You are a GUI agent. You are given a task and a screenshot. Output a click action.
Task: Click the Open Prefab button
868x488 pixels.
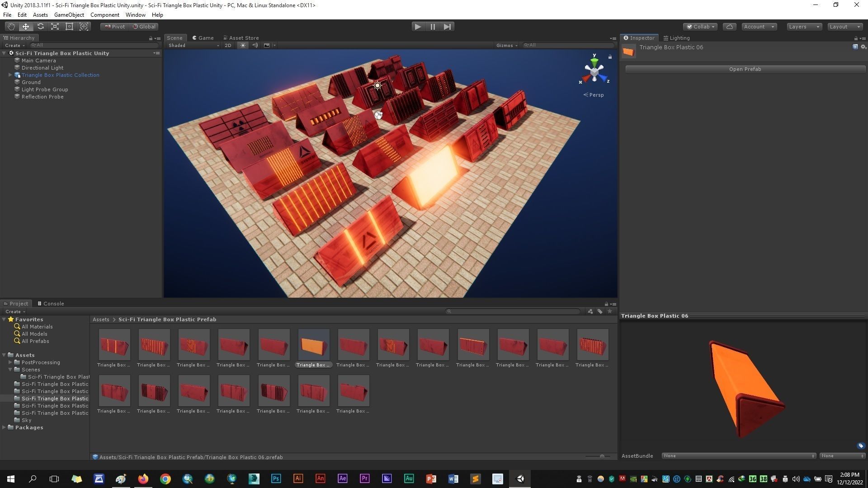[x=745, y=69]
